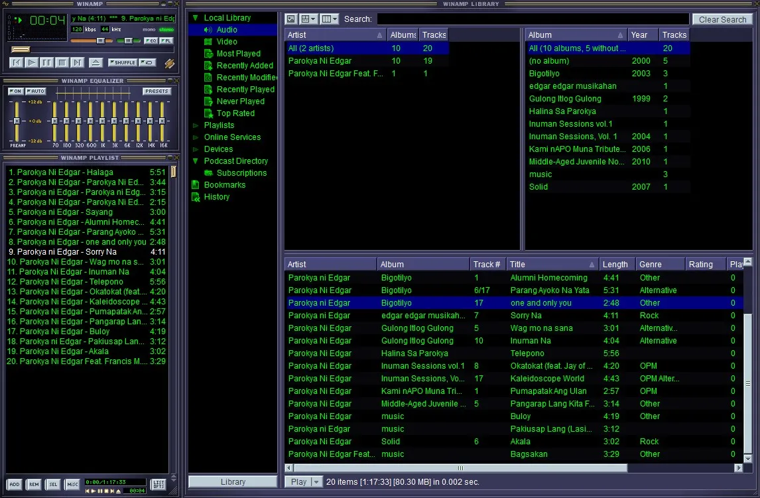Viewport: 760px width, 498px height.
Task: Sort album pane by Year column header
Action: tap(642, 35)
